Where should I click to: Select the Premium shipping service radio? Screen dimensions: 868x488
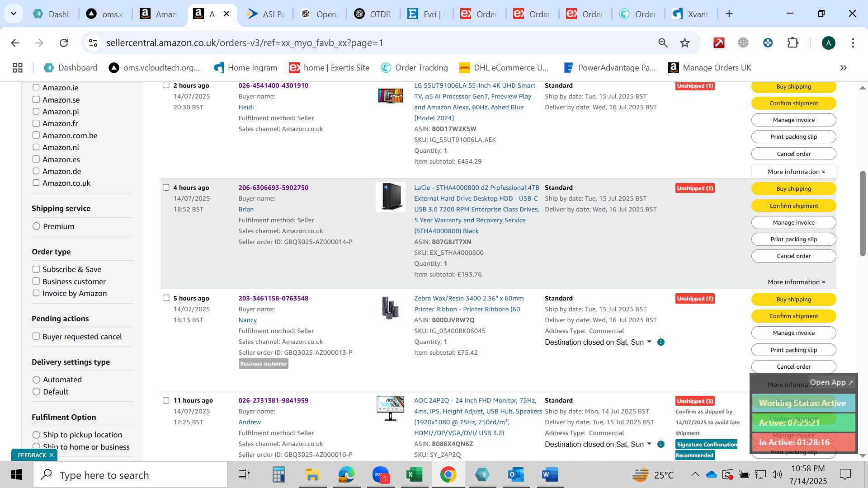(37, 226)
